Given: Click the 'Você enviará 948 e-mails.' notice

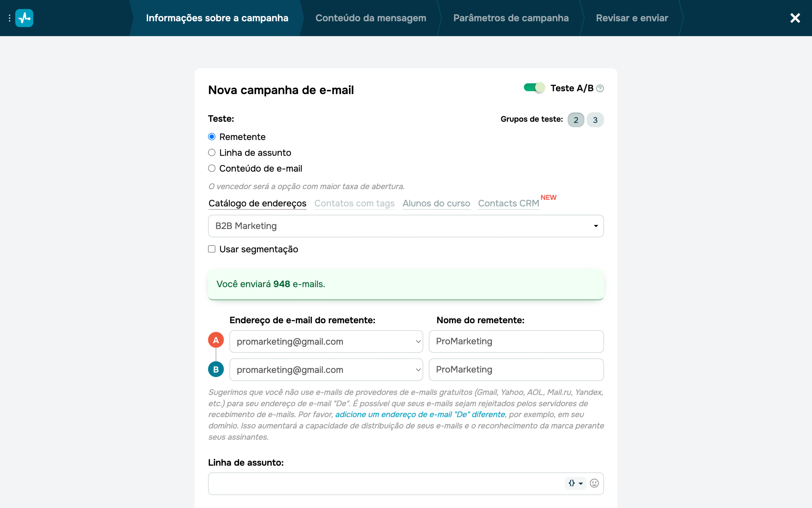Looking at the screenshot, I should 406,284.
